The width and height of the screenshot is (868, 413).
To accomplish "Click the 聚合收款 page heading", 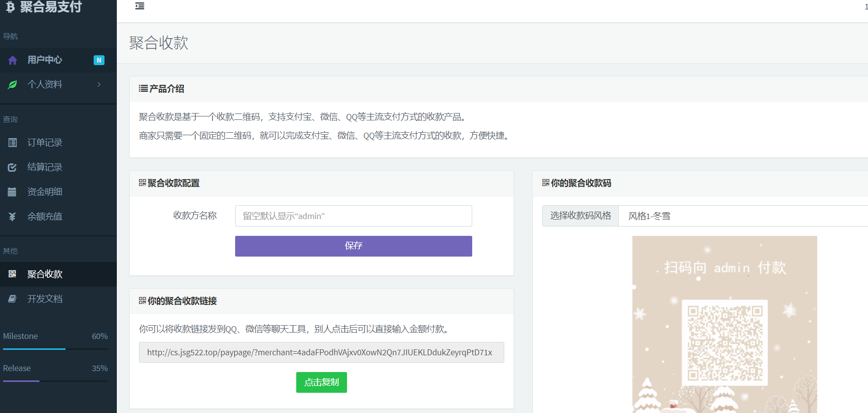I will 159,43.
